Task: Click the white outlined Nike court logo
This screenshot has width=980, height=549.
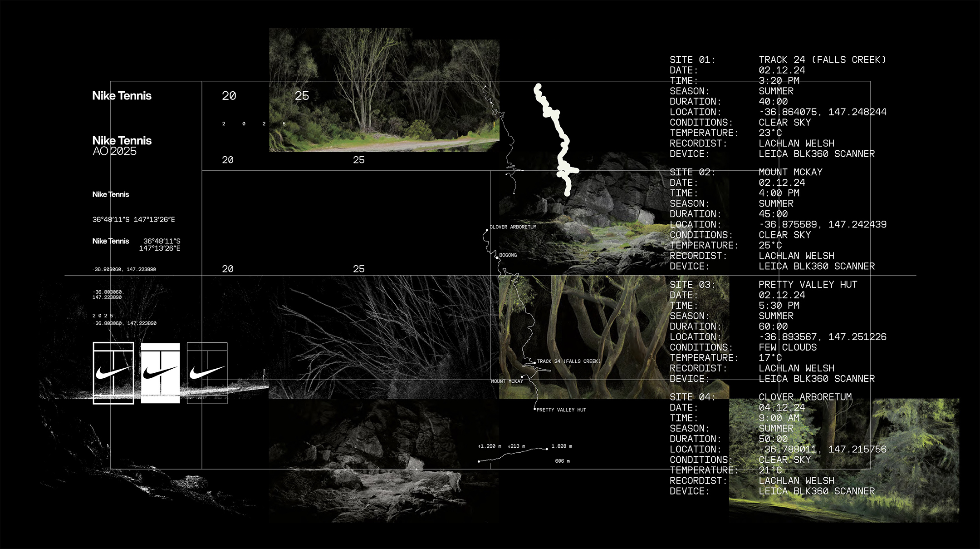Action: pos(113,373)
